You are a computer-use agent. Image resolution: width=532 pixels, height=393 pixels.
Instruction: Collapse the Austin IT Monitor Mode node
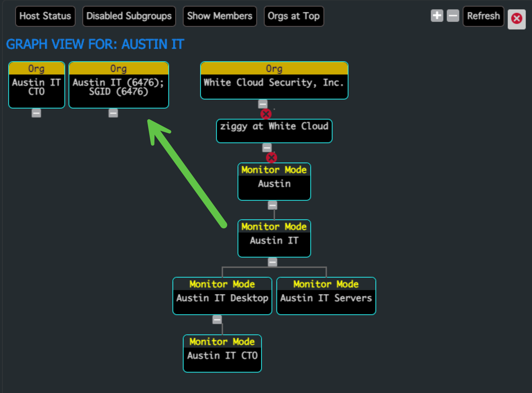(272, 262)
